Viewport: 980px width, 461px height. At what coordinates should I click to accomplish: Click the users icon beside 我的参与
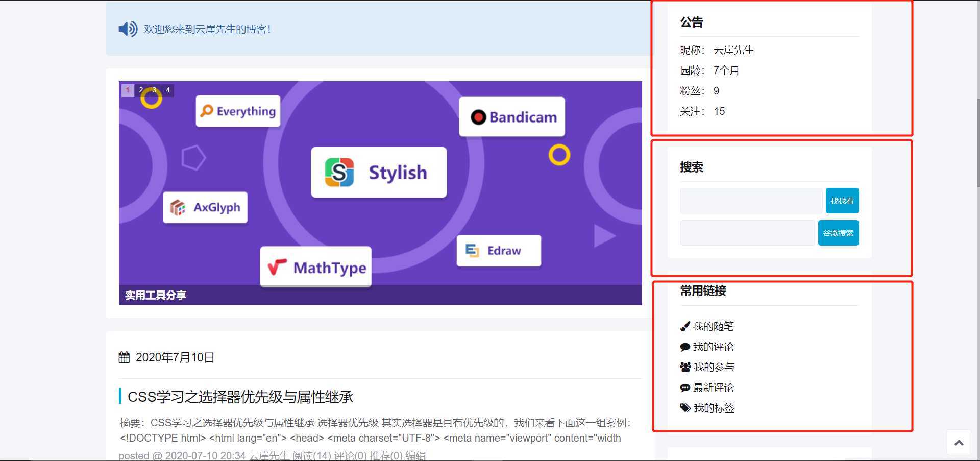click(685, 367)
